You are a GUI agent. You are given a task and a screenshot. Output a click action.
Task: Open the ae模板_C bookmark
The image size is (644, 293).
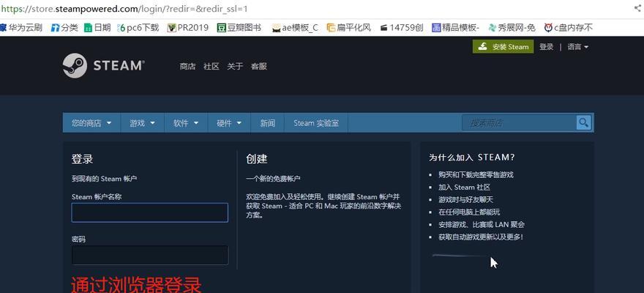[x=295, y=28]
